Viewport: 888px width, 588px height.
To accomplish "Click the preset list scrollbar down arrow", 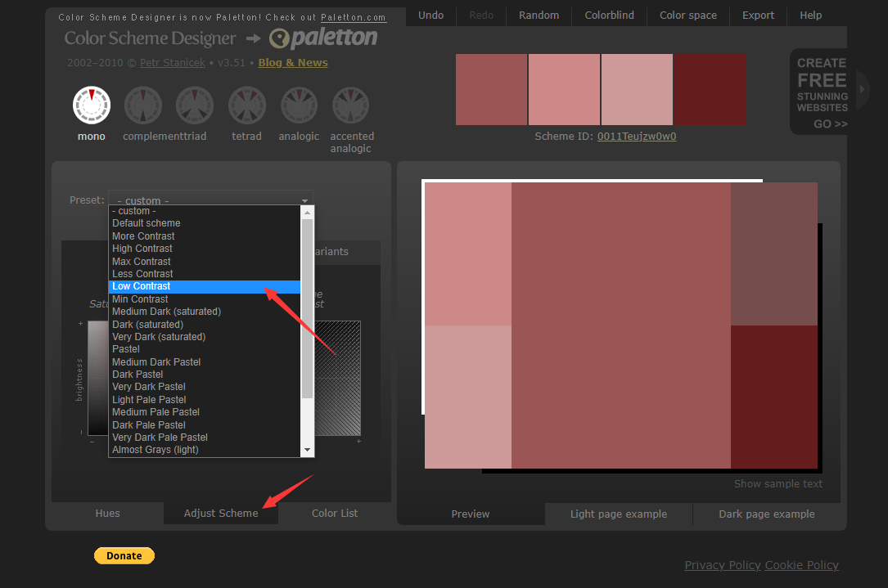I will (308, 450).
